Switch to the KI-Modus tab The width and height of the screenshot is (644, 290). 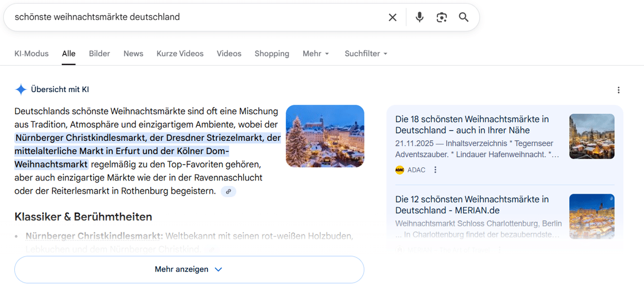click(31, 53)
